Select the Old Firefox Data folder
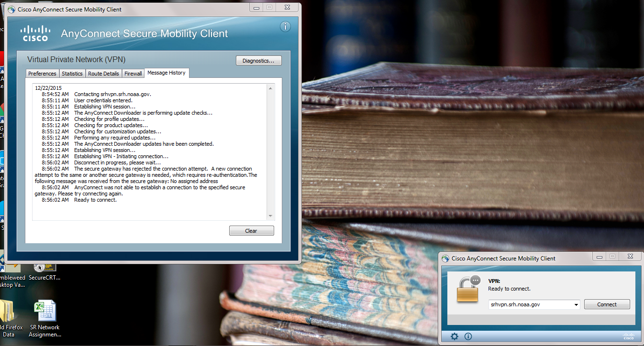 point(9,319)
